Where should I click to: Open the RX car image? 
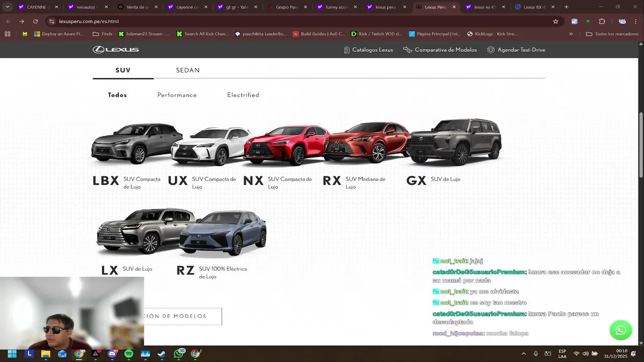pos(367,142)
